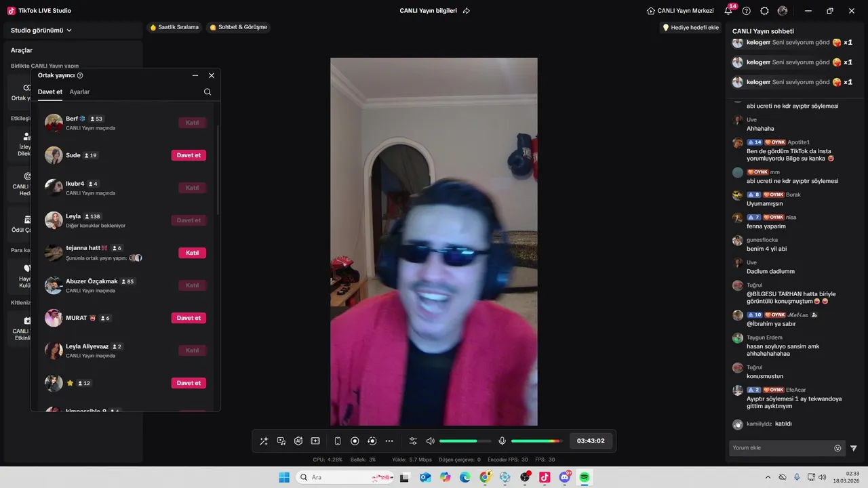Open Outlook from the taskbar
This screenshot has width=868, height=488.
[x=425, y=477]
